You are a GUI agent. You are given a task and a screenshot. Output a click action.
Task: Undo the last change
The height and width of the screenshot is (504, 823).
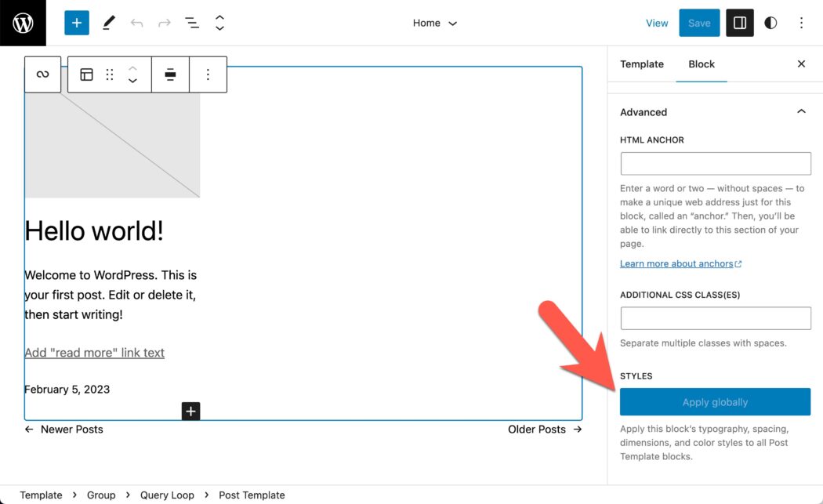[x=136, y=23]
